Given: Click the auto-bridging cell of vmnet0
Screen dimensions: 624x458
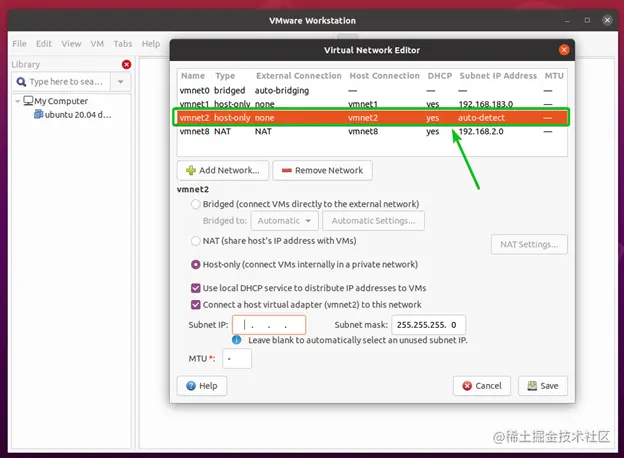Looking at the screenshot, I should pos(282,91).
